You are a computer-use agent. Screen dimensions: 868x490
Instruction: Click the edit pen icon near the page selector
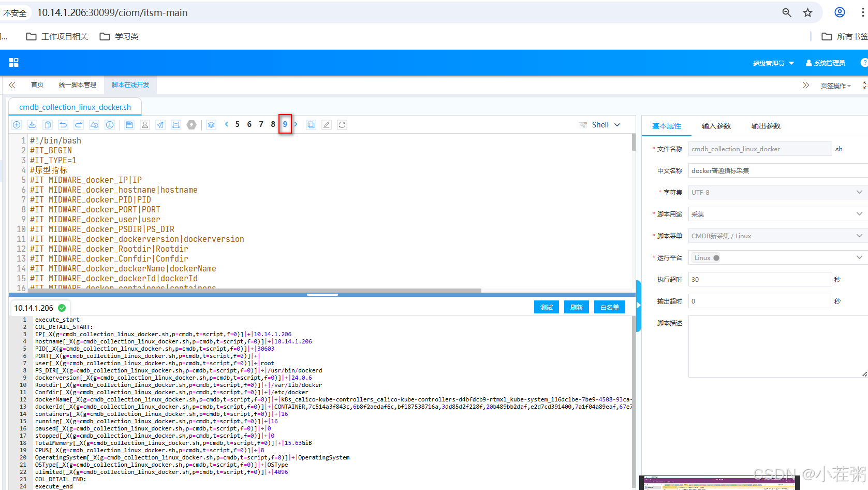326,124
